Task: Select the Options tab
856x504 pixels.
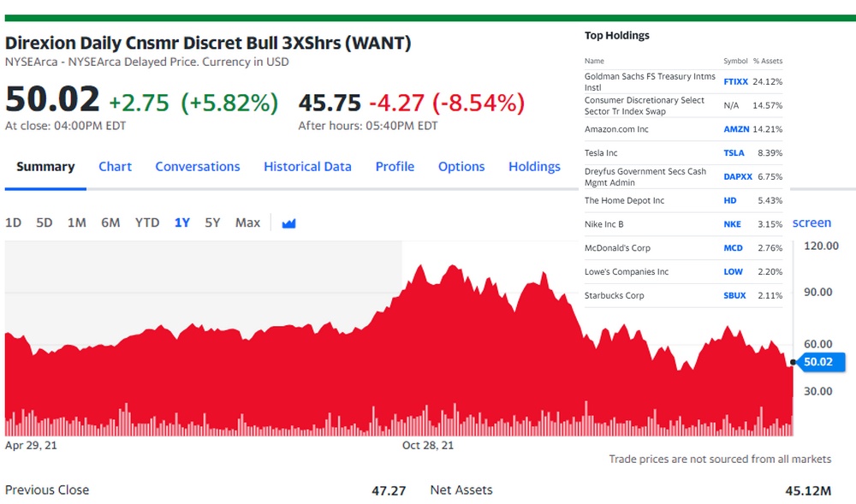Action: tap(461, 167)
